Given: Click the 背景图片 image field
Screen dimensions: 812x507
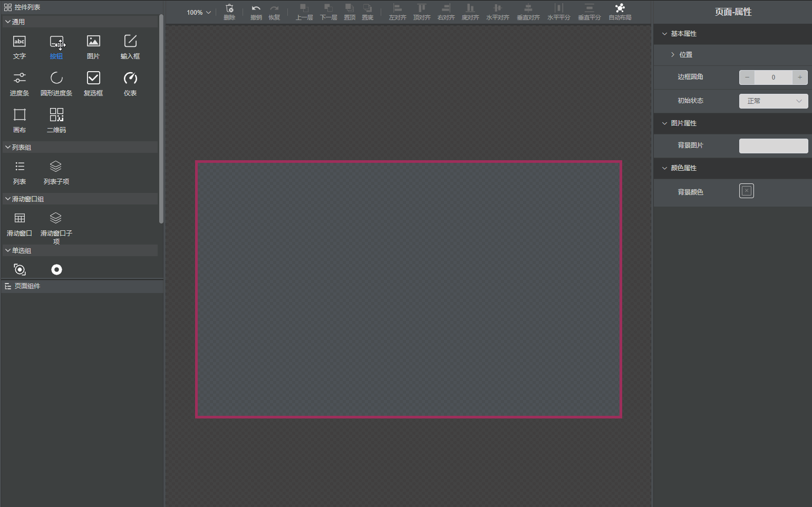Looking at the screenshot, I should coord(774,146).
